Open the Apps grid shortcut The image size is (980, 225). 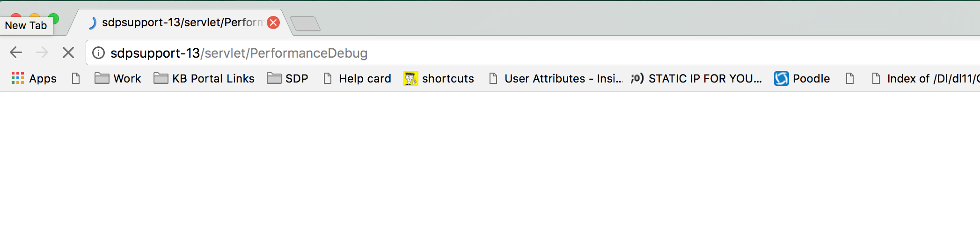tap(34, 78)
